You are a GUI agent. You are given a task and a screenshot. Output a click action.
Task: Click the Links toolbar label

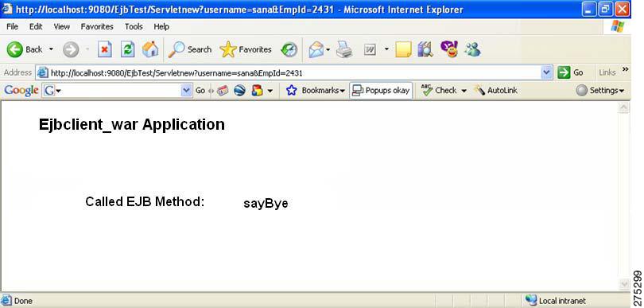click(607, 72)
